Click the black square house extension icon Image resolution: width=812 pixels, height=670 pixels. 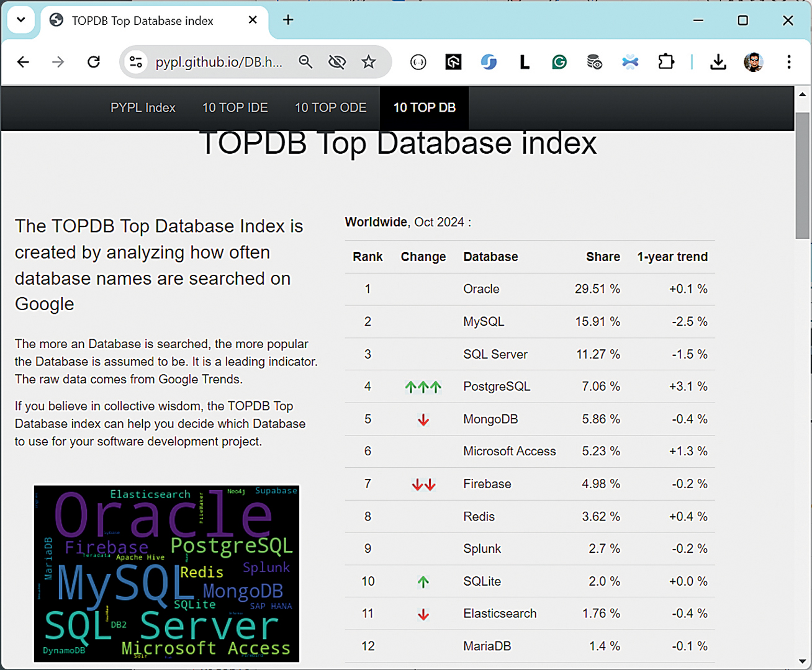[453, 62]
